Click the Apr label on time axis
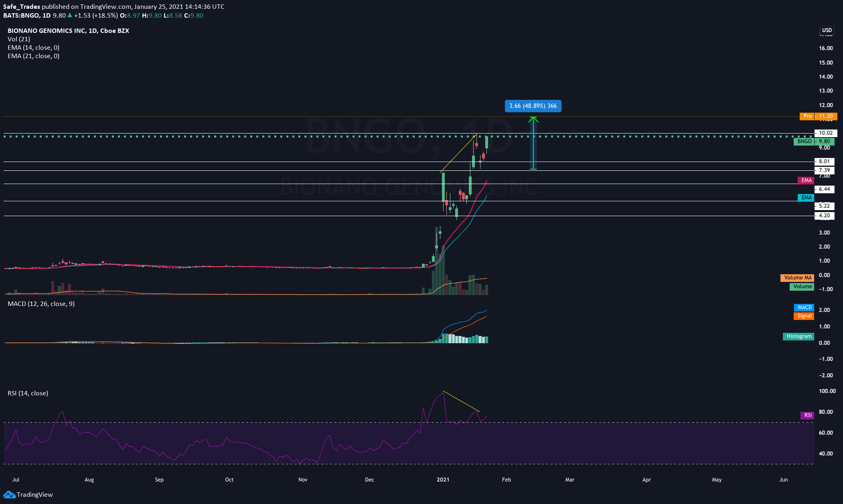 [646, 480]
